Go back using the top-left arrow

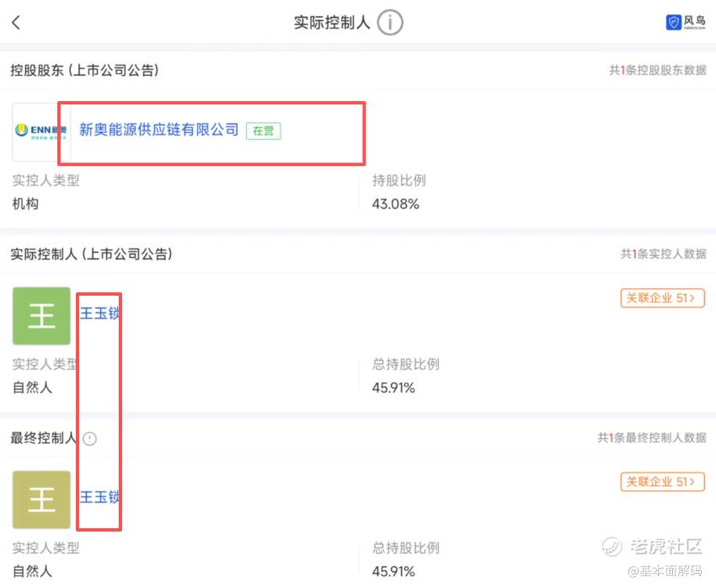(16, 23)
